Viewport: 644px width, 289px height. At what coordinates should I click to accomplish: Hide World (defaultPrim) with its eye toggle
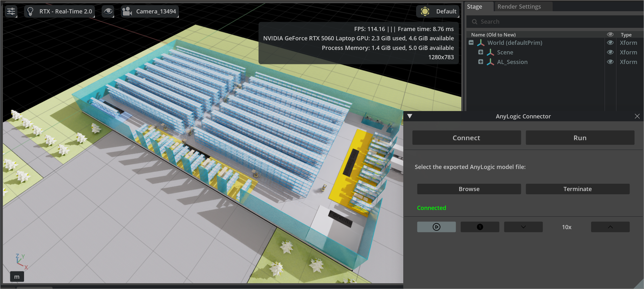tap(610, 43)
